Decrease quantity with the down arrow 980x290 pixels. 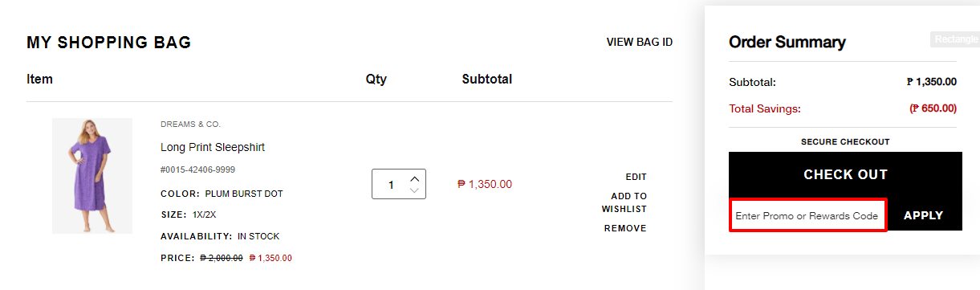click(414, 190)
